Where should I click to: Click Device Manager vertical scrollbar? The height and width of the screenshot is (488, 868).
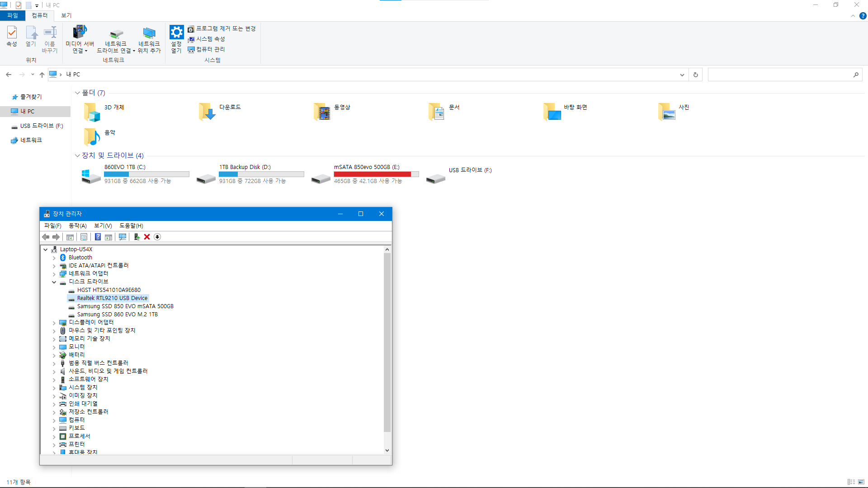[387, 343]
